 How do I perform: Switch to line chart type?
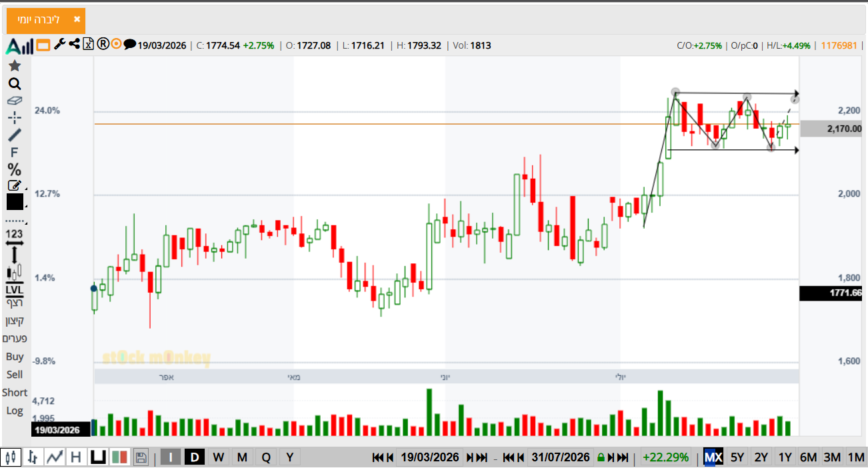[x=55, y=457]
